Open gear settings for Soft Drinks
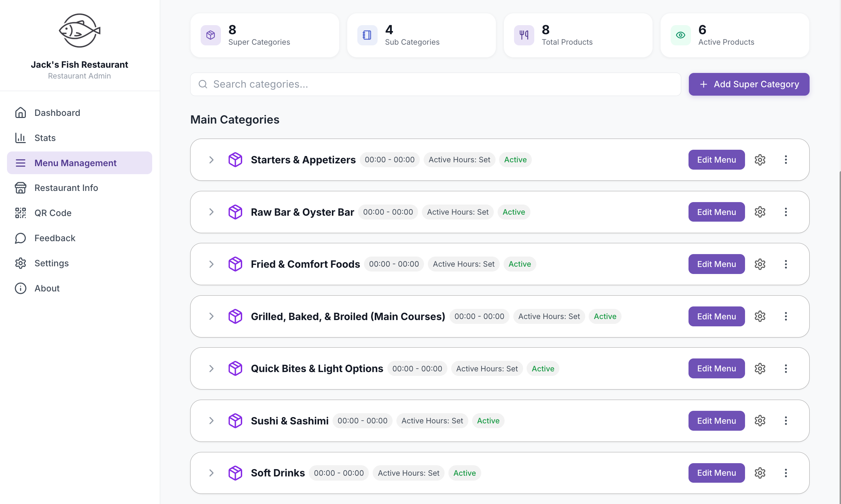841x504 pixels. tap(760, 473)
